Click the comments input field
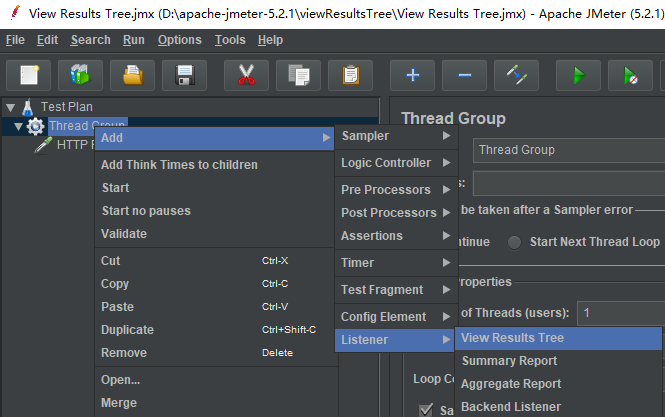 [x=569, y=183]
